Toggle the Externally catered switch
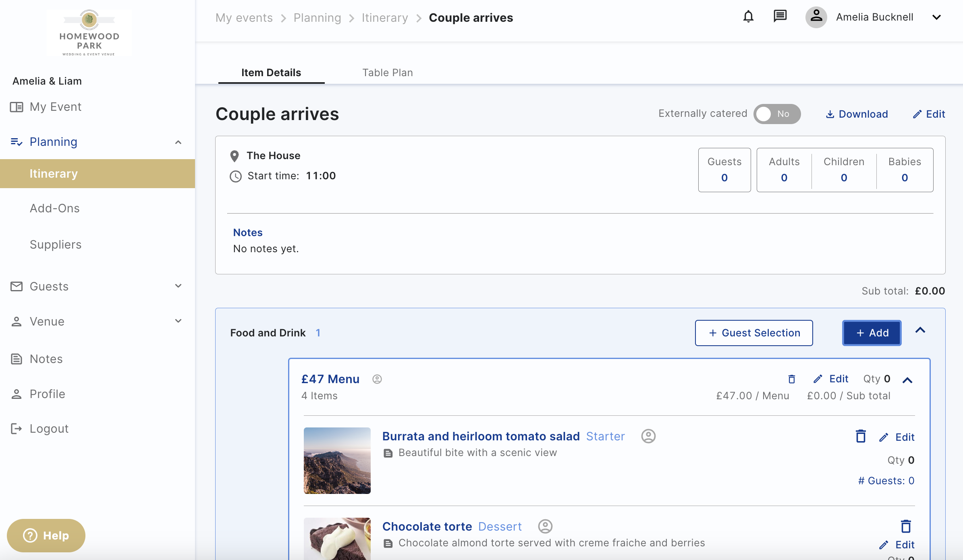The width and height of the screenshot is (963, 560). 777,114
